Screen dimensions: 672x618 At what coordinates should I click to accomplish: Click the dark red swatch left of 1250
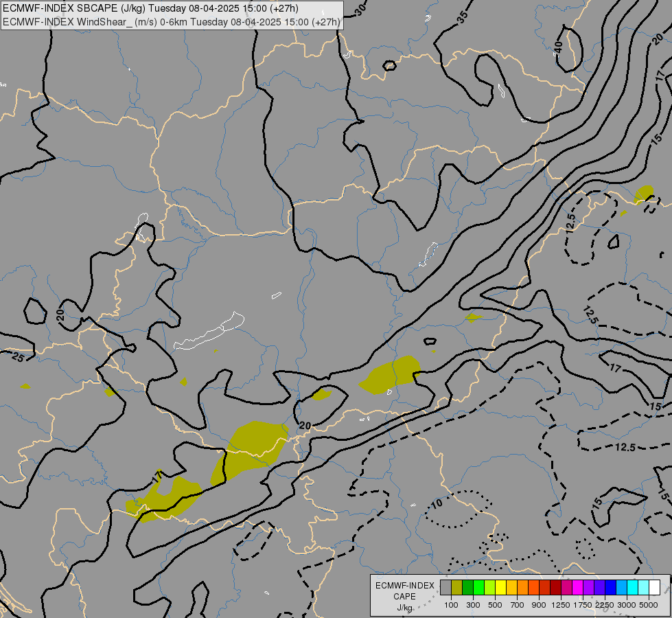pyautogui.click(x=556, y=587)
